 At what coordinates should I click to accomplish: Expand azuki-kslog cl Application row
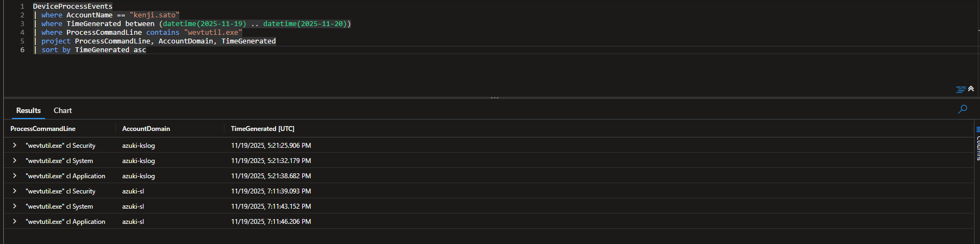click(x=15, y=176)
